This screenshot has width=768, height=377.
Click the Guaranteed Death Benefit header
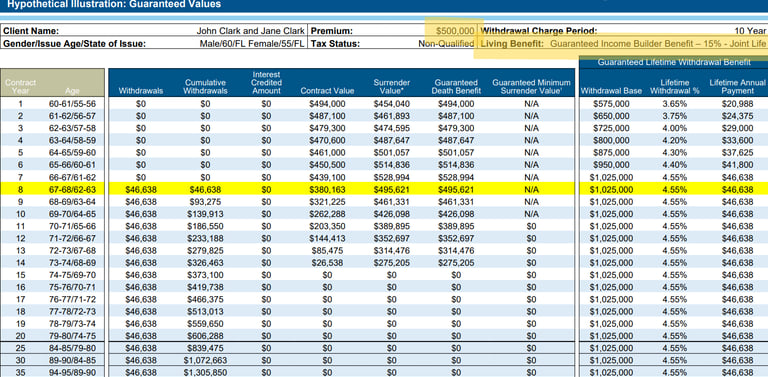[456, 87]
